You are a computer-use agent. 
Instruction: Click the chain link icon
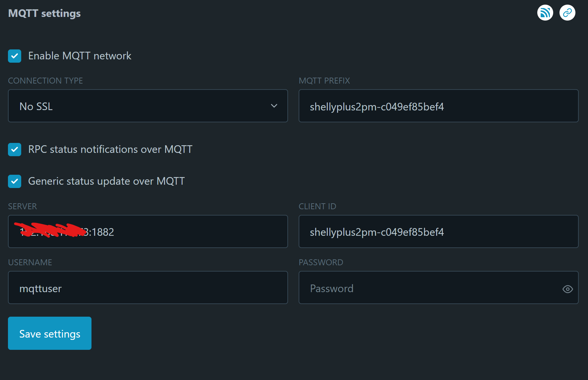click(x=567, y=13)
